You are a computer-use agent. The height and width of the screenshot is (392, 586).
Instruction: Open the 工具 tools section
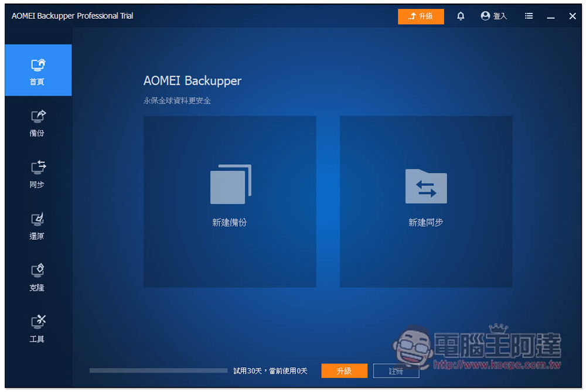[38, 329]
